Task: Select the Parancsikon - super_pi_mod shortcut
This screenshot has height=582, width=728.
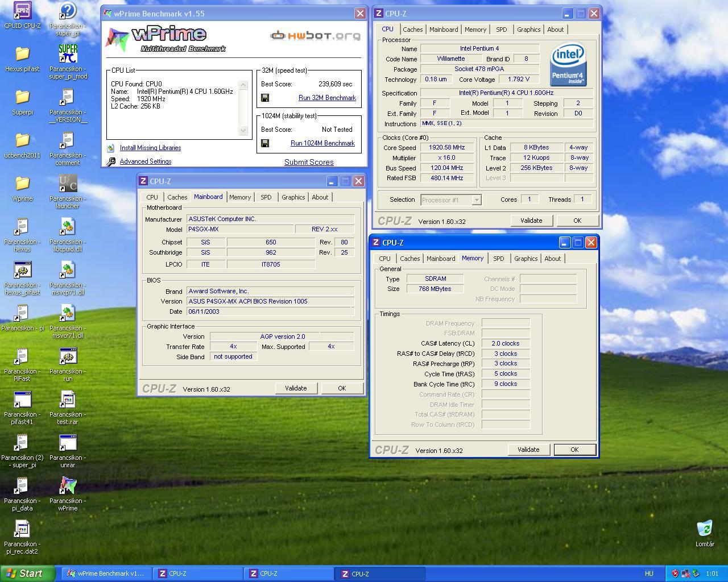Action: coord(68,61)
